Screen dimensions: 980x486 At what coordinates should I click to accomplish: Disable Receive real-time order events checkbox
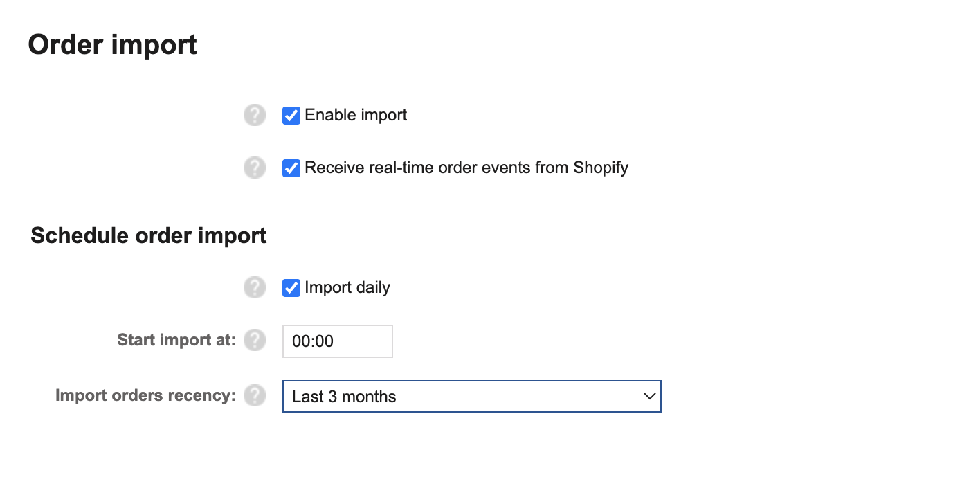(x=291, y=168)
